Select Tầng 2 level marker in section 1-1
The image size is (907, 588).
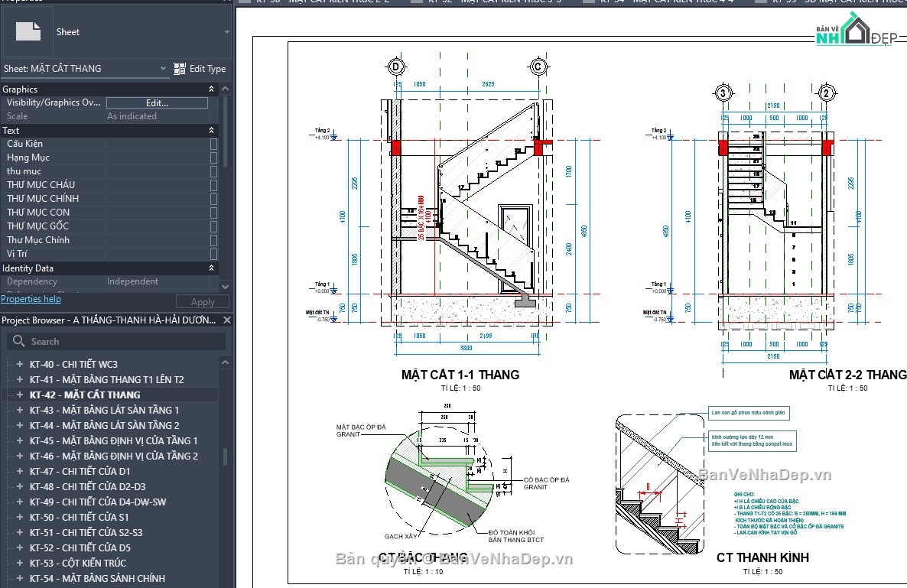coord(324,134)
